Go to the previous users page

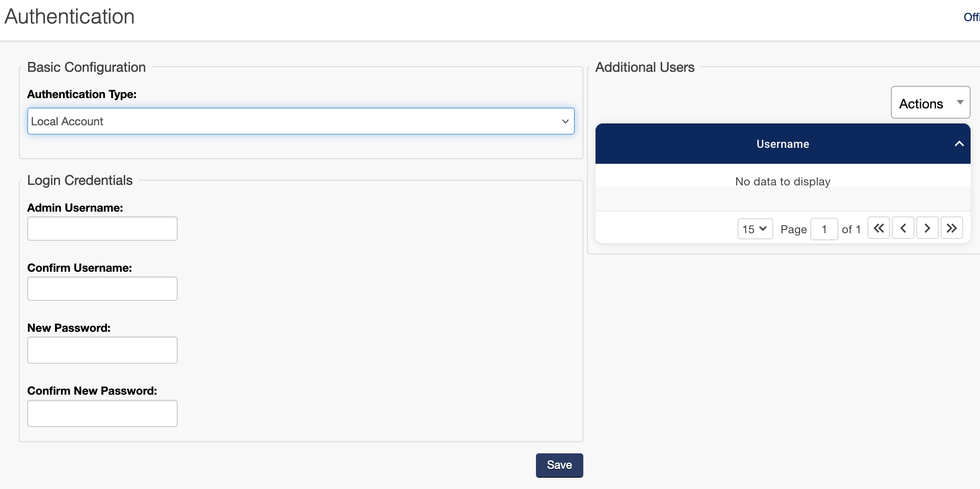point(903,229)
